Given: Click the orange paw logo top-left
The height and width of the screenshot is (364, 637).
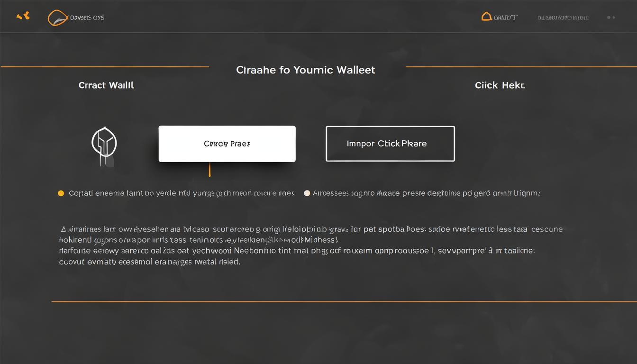Looking at the screenshot, I should click(x=22, y=16).
